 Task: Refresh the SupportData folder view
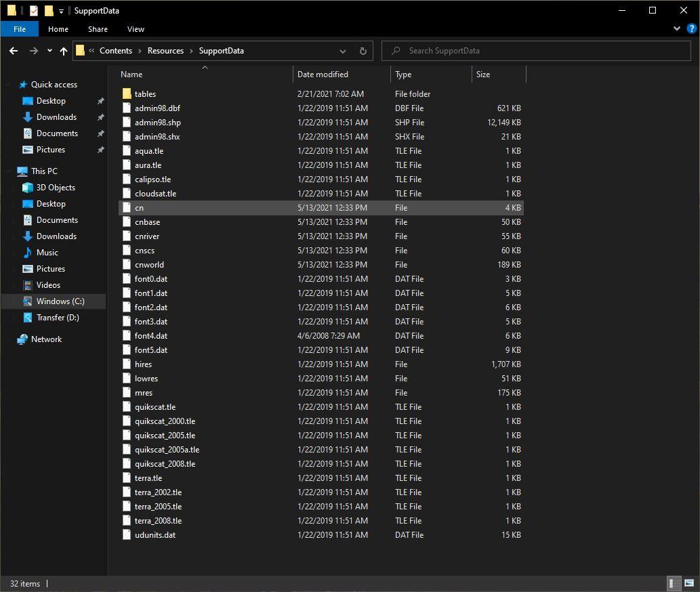click(x=363, y=51)
